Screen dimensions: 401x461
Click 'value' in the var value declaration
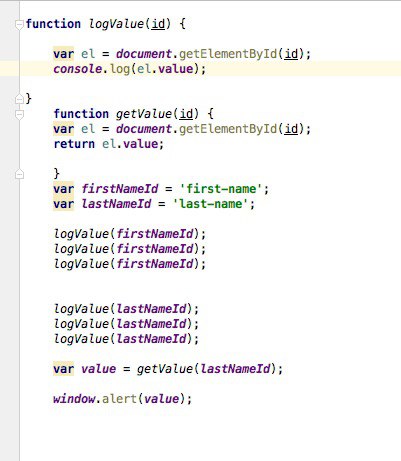click(99, 369)
